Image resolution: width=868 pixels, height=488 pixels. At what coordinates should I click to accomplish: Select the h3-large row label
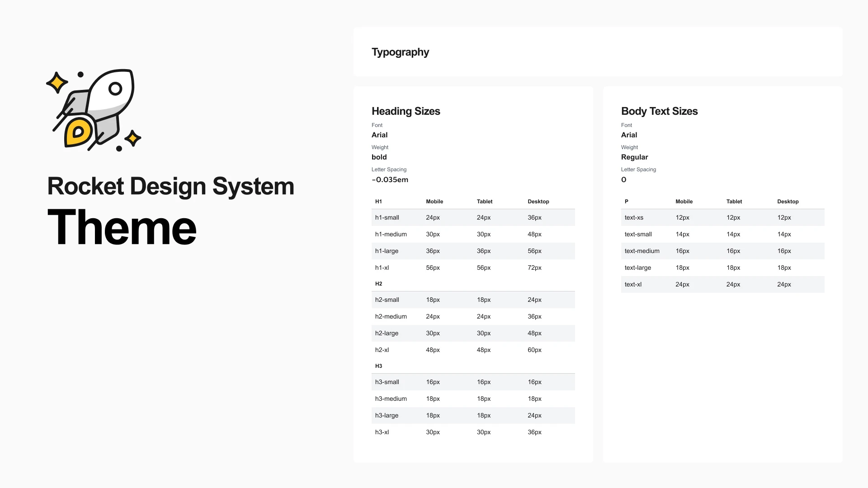pyautogui.click(x=387, y=416)
